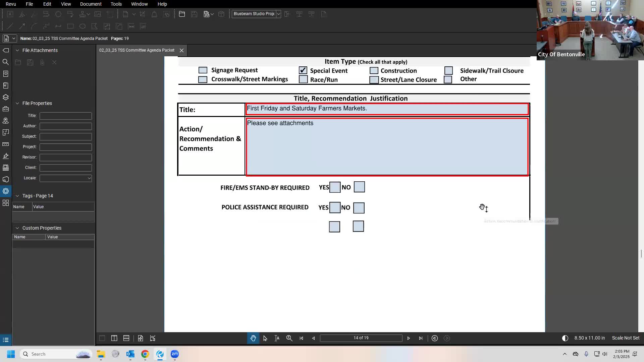Collapse the File Properties section
644x362 pixels.
point(17,103)
